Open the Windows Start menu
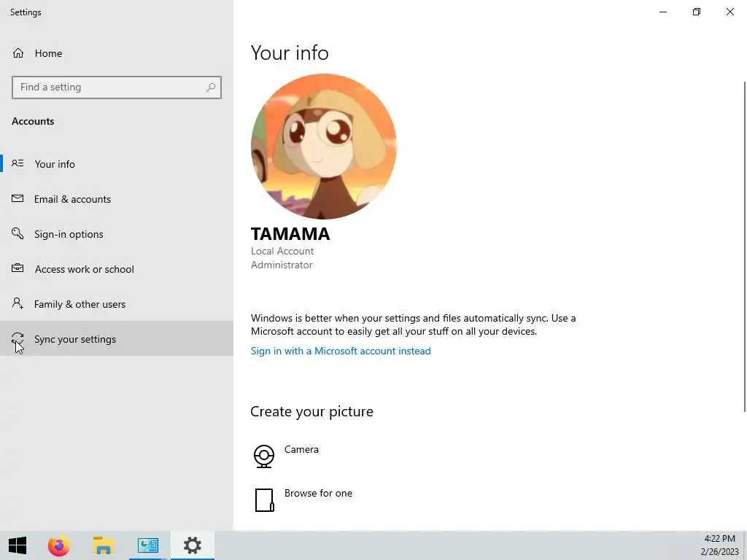Image resolution: width=747 pixels, height=560 pixels. pyautogui.click(x=18, y=545)
